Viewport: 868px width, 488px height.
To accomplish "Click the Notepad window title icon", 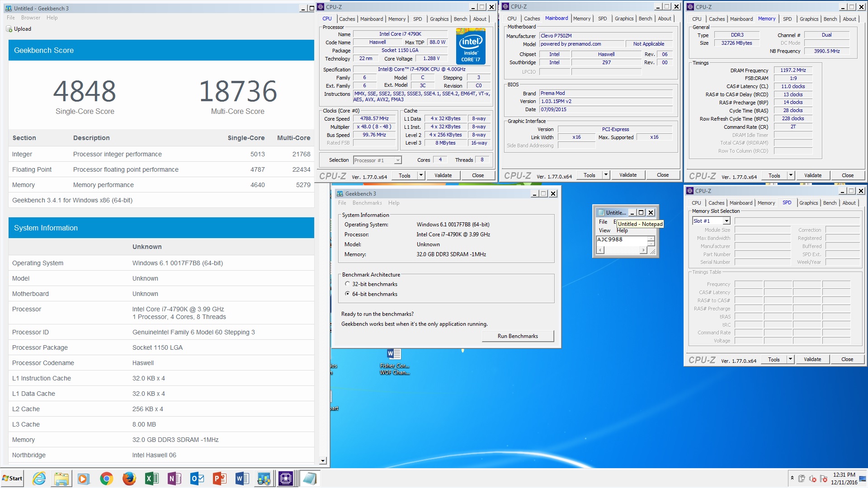I will (601, 212).
